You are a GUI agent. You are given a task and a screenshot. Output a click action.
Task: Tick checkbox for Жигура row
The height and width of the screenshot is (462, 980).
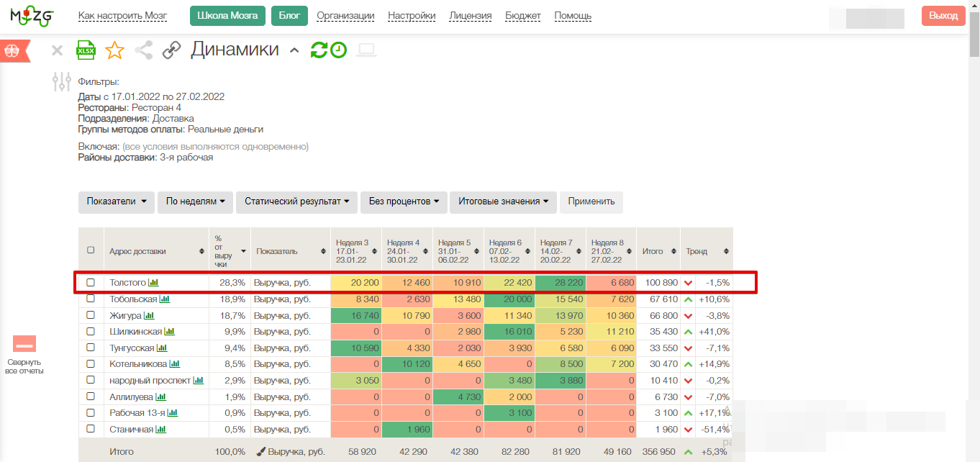(x=91, y=315)
